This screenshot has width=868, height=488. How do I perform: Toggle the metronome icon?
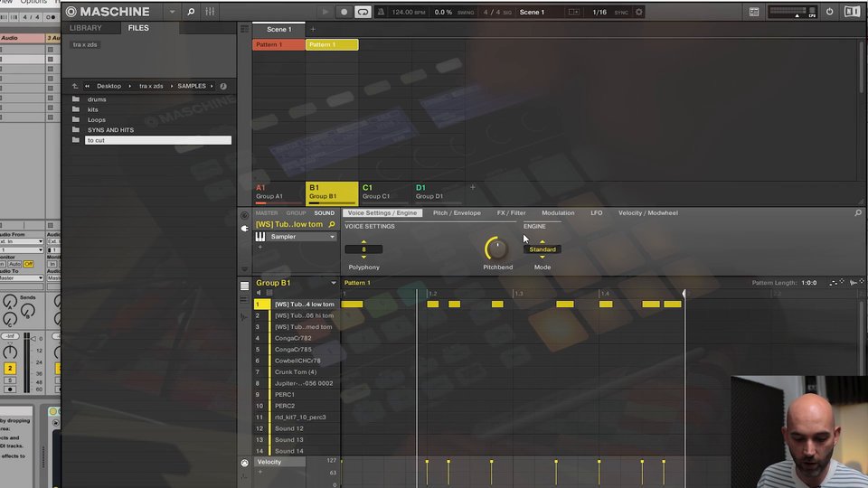click(381, 12)
